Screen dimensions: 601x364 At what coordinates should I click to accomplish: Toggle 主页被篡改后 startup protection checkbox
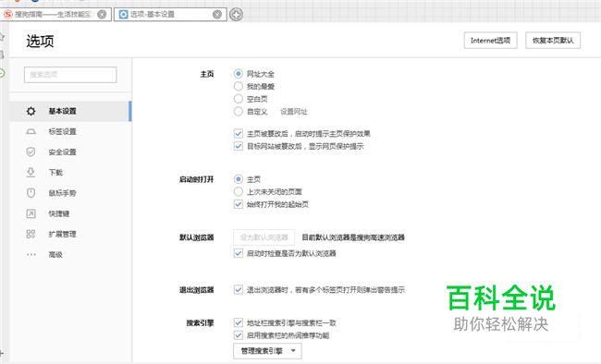[239, 133]
